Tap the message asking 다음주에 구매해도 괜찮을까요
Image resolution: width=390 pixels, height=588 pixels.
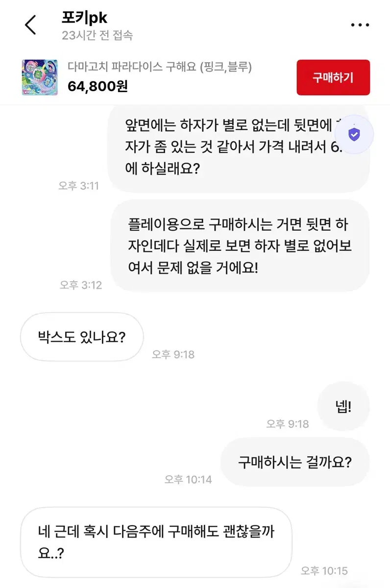[x=156, y=541]
